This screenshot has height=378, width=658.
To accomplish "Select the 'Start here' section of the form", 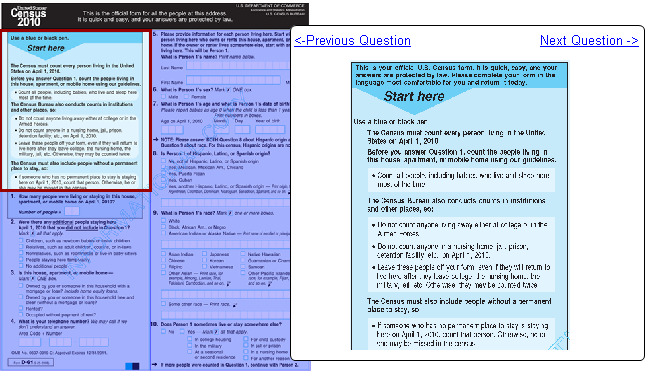I will coord(76,111).
